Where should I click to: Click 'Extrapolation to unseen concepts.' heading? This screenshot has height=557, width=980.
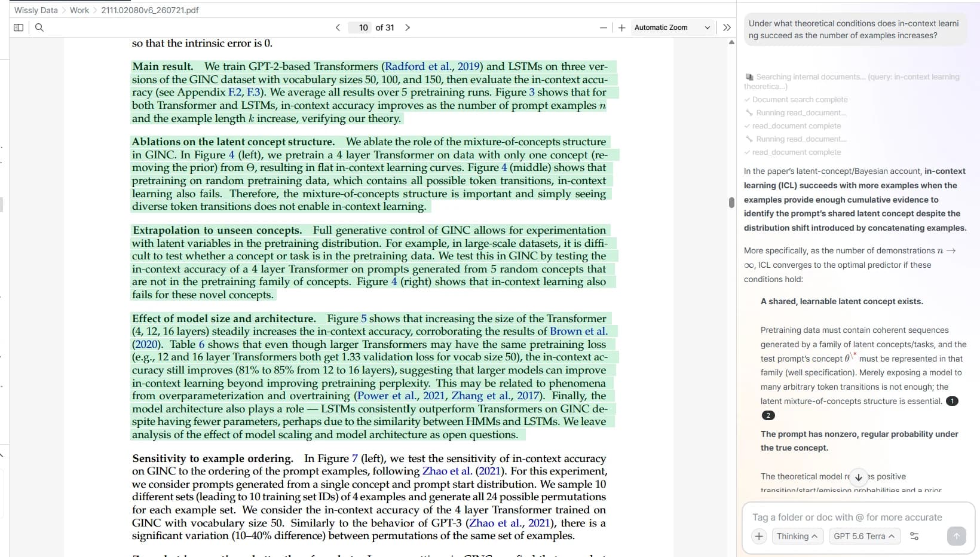[217, 230]
